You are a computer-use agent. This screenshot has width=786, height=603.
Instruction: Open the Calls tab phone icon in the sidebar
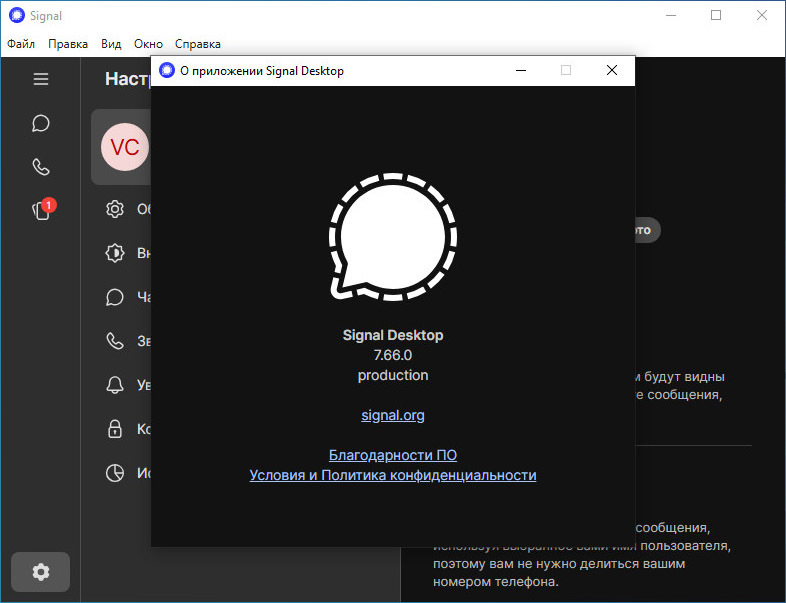click(x=41, y=167)
